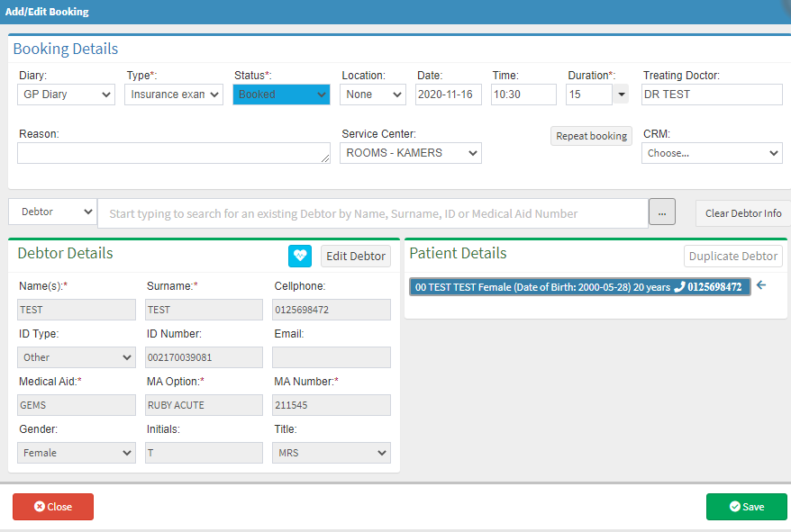The height and width of the screenshot is (532, 791).
Task: Click the Edit Debtor button
Action: (x=355, y=257)
